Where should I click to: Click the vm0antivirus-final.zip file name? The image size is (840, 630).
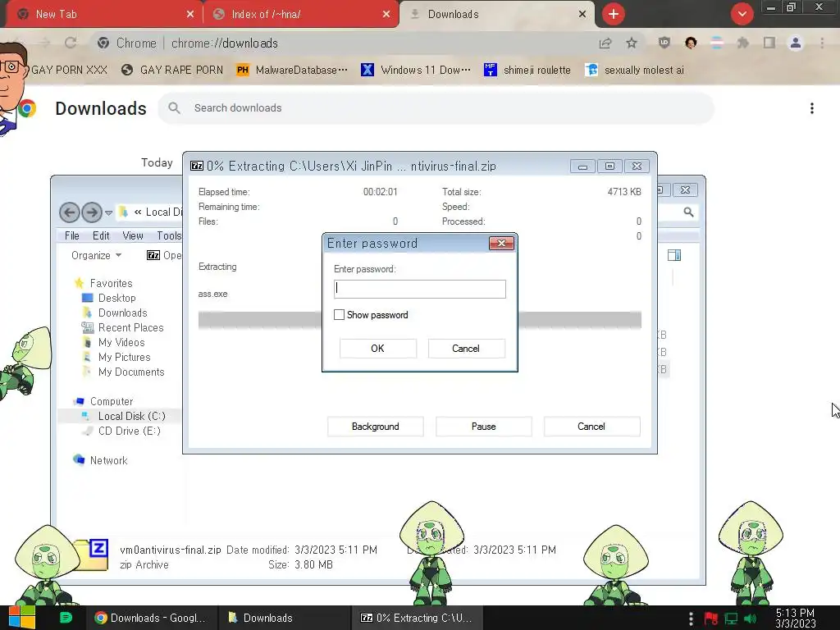pos(171,550)
